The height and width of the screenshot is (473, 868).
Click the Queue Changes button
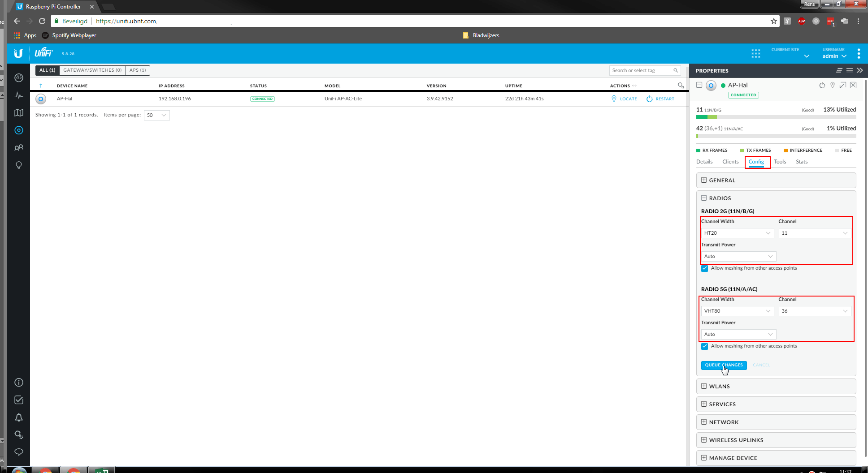[724, 365]
